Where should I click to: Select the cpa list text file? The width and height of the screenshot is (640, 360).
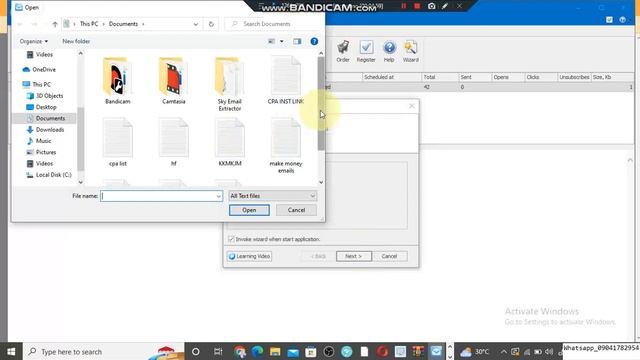click(x=118, y=142)
